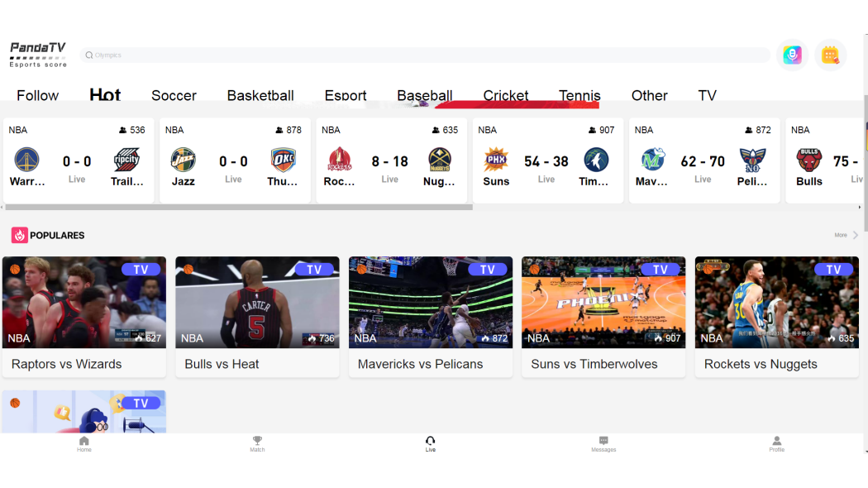868x488 pixels.
Task: Open the 8 - 18 live score
Action: coord(389,162)
